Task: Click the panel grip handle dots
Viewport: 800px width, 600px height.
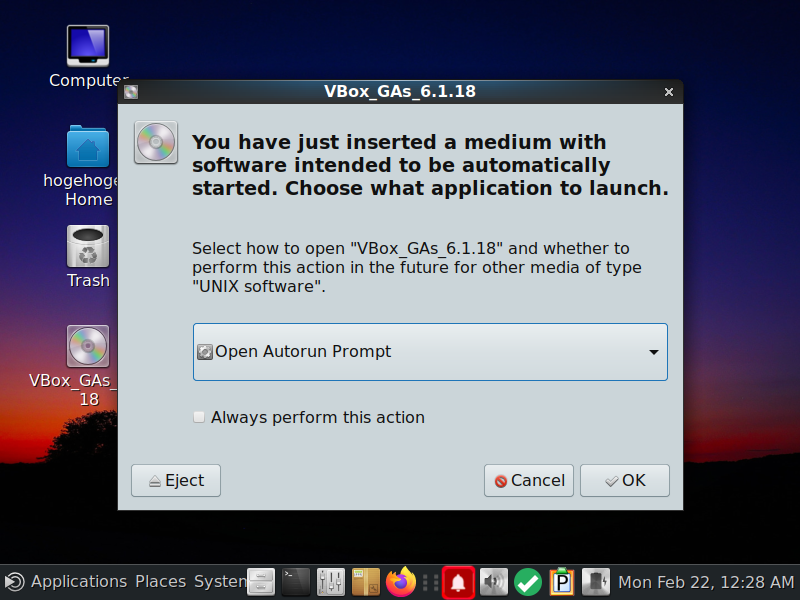Action: tap(430, 582)
